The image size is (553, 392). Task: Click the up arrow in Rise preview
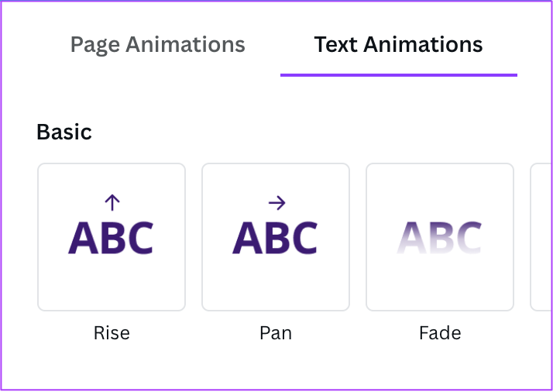[x=112, y=203]
